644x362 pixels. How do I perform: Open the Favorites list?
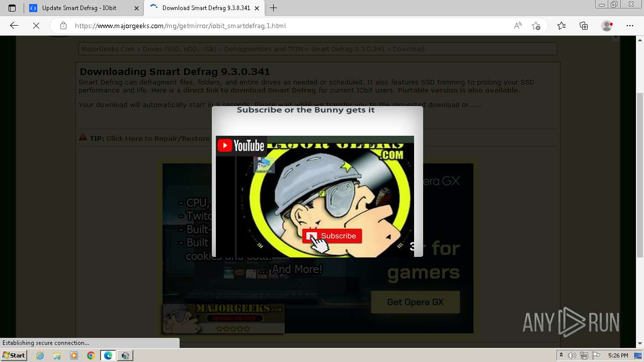[x=561, y=26]
